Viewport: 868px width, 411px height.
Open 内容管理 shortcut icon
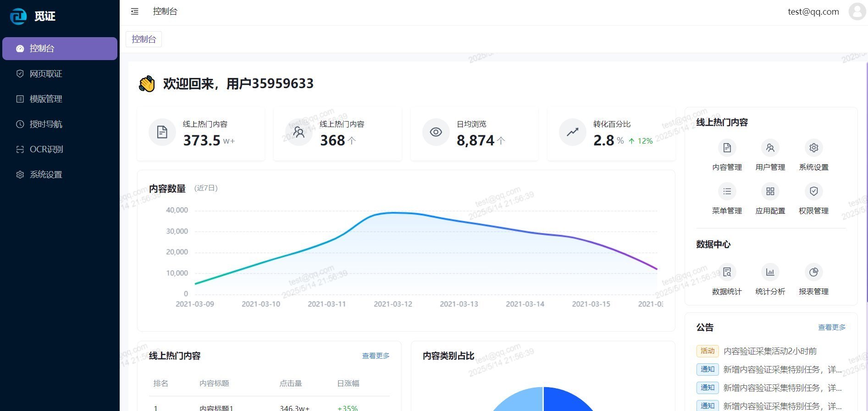point(727,148)
